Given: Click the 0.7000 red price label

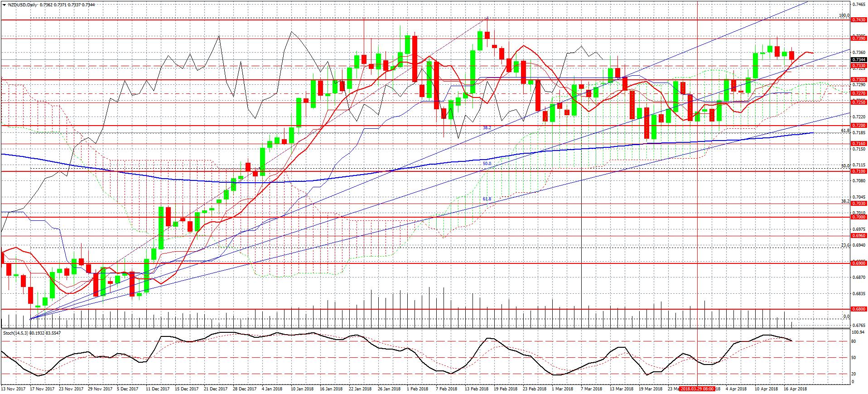Looking at the screenshot, I should (x=859, y=217).
